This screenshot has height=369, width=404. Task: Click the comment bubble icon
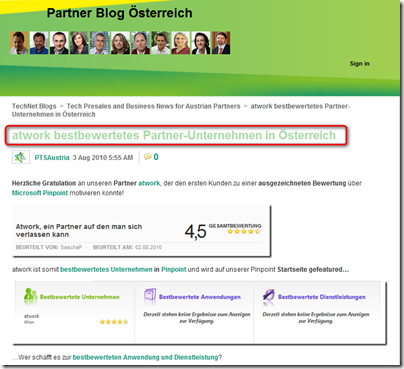coord(147,157)
